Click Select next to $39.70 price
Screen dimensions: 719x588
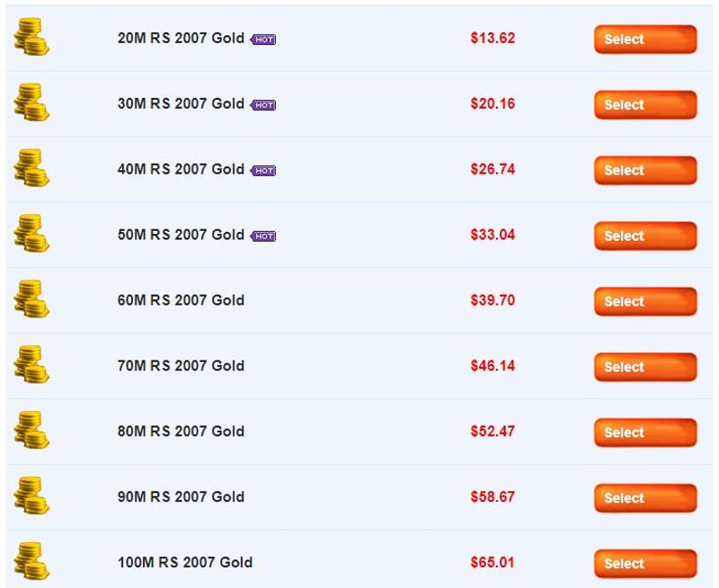pos(645,302)
